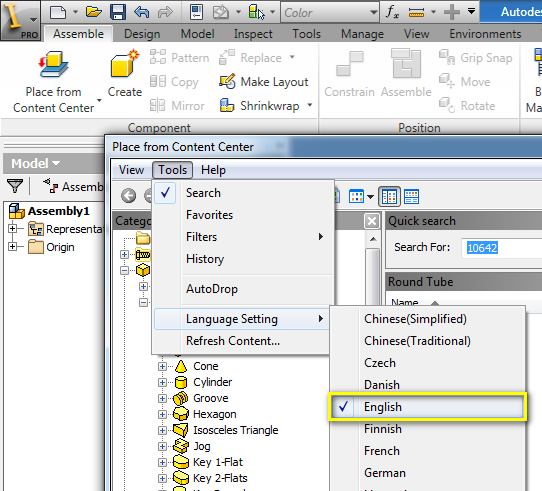Switch to detail list view icon
The width and height of the screenshot is (542, 491).
(x=411, y=196)
